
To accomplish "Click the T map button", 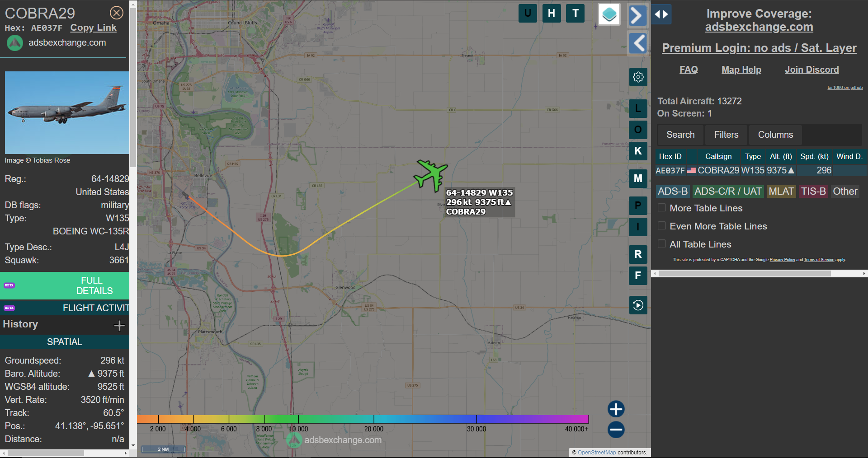I will [576, 13].
